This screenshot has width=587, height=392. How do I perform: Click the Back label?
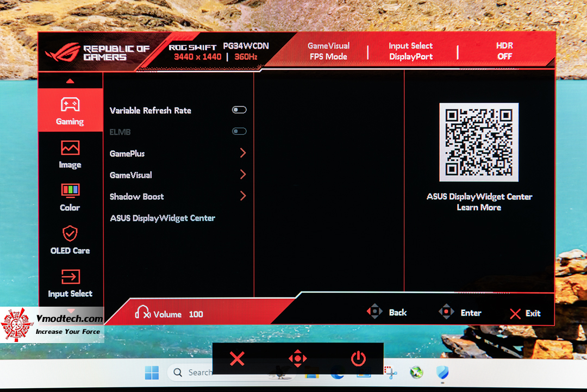(397, 312)
